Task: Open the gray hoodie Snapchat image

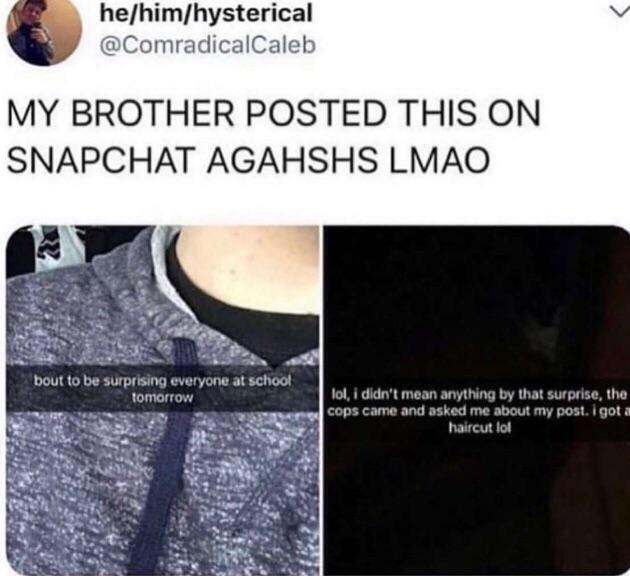Action: click(x=162, y=400)
